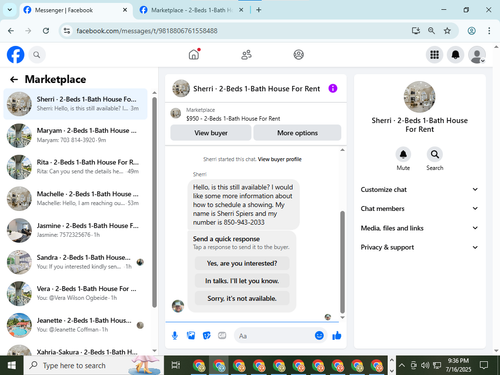Open Windows notification center icon
The image size is (500, 375).
[x=483, y=365]
